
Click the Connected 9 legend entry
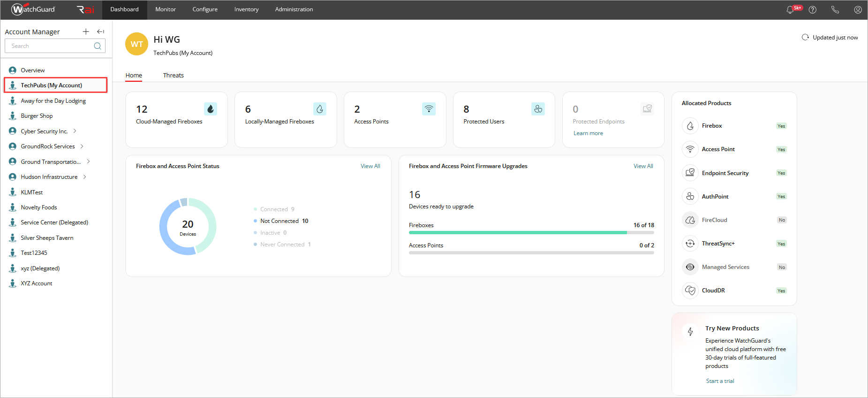pos(274,209)
